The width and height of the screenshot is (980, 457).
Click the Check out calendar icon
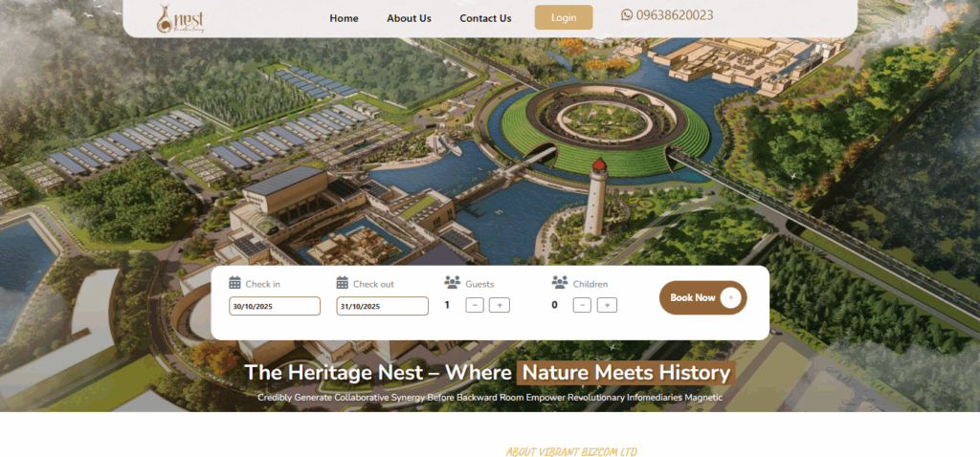[x=343, y=283]
